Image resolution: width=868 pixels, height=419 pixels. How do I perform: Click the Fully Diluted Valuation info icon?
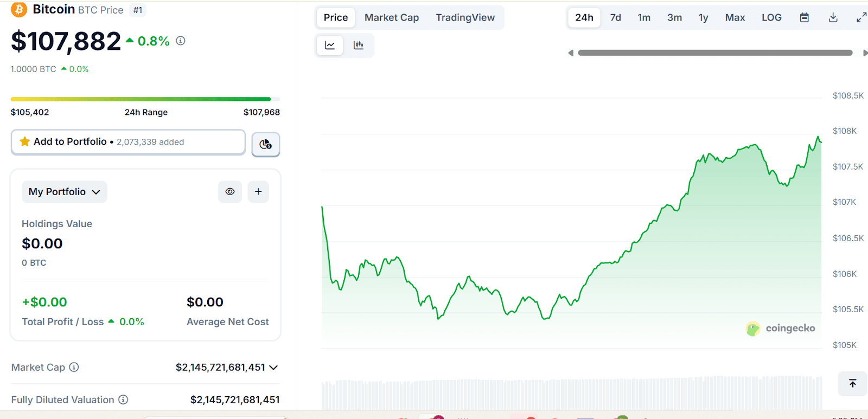point(123,399)
